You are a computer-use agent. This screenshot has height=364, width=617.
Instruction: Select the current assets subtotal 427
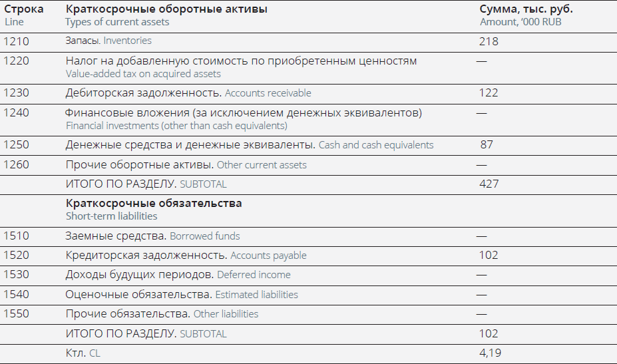489,184
